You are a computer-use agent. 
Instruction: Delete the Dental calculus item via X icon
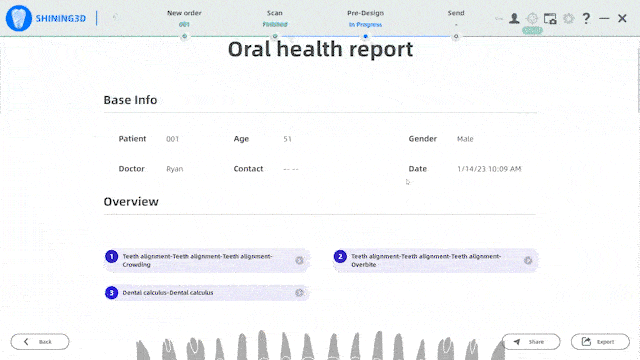tap(300, 293)
